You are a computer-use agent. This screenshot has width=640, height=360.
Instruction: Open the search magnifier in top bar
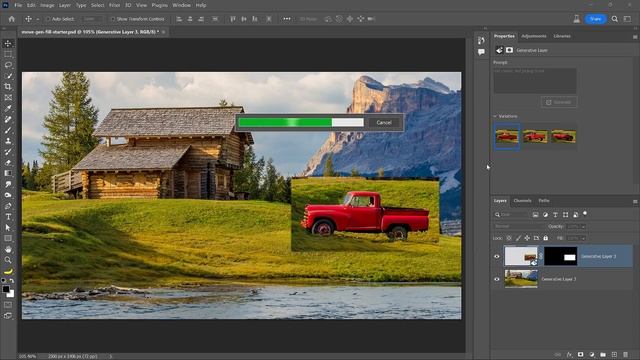(614, 19)
